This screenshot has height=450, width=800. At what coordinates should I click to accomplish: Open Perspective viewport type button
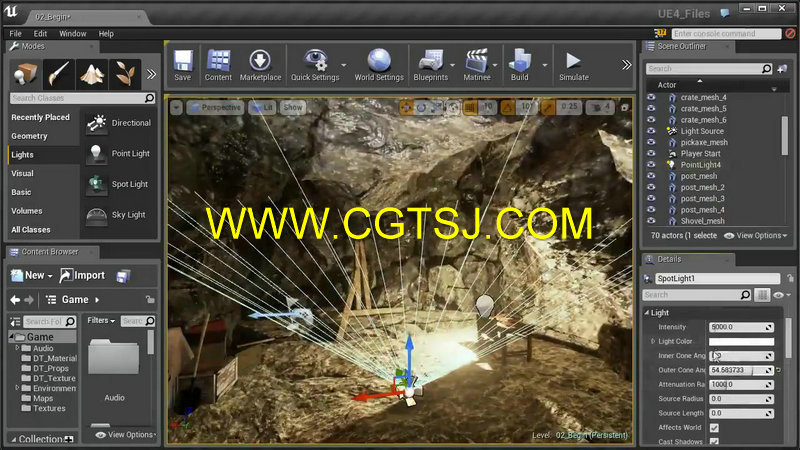coord(214,108)
